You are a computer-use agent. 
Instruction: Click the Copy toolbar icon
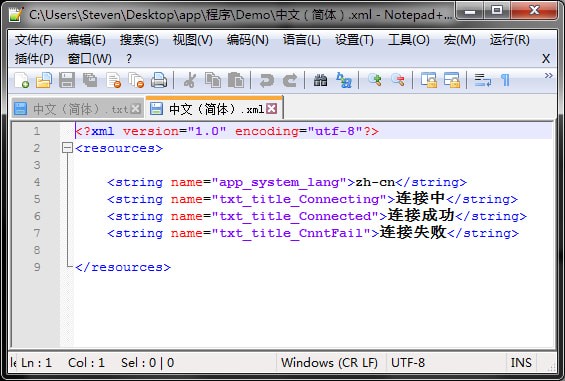point(213,80)
